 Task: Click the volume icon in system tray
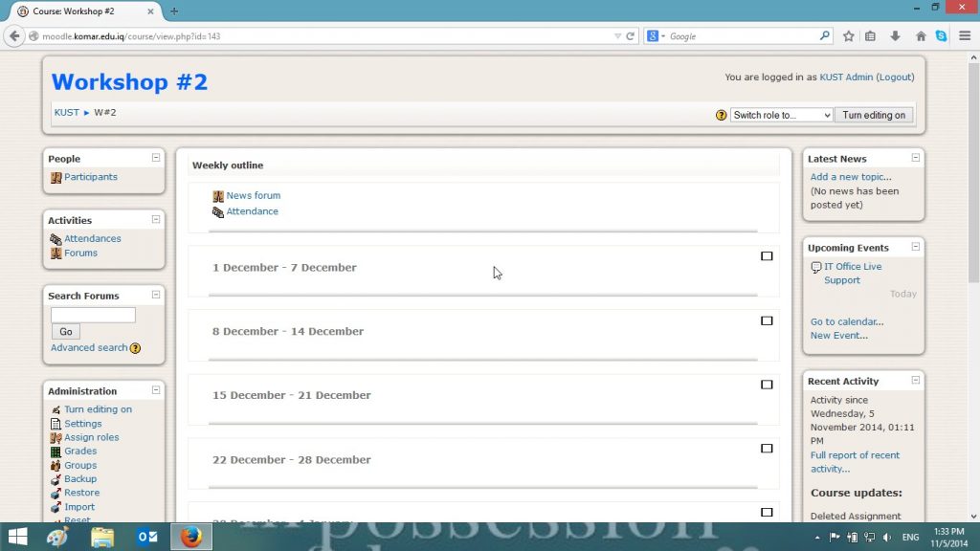point(887,538)
